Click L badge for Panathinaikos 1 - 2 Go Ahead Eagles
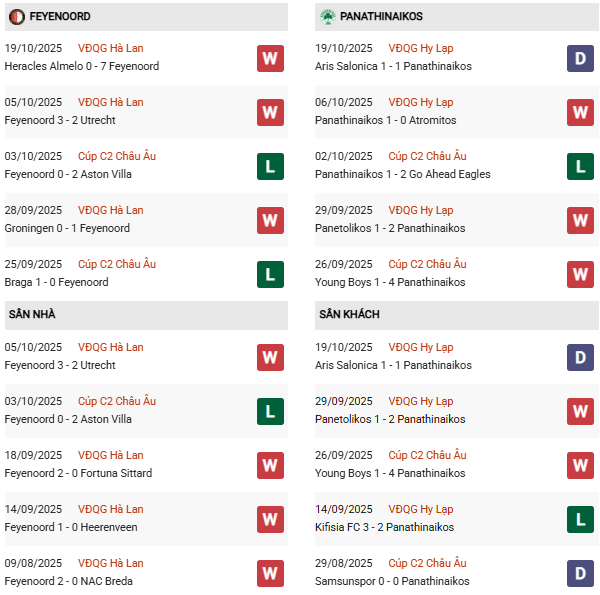The height and width of the screenshot is (595, 600). [x=580, y=166]
